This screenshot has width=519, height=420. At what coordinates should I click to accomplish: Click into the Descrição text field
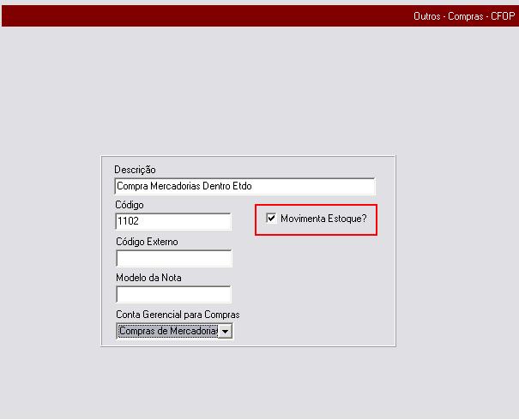244,186
